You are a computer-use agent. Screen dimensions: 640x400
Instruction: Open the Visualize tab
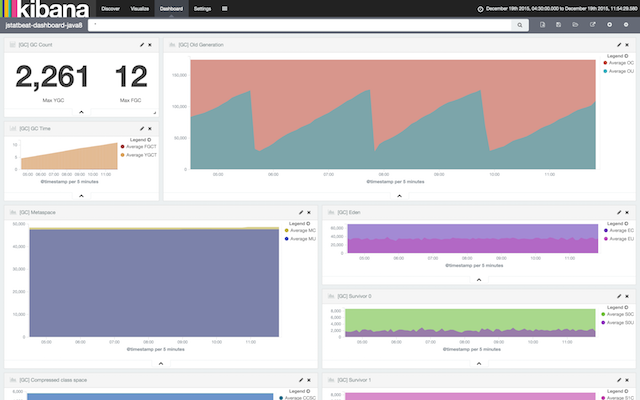(x=140, y=9)
